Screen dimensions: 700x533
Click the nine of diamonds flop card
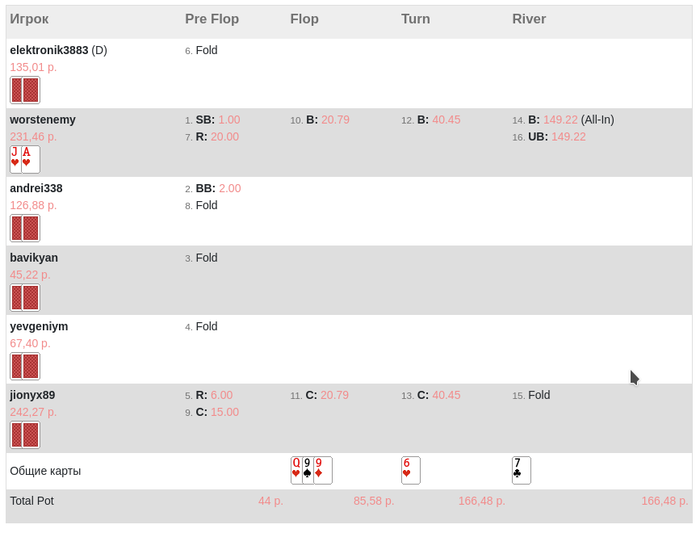tap(323, 470)
